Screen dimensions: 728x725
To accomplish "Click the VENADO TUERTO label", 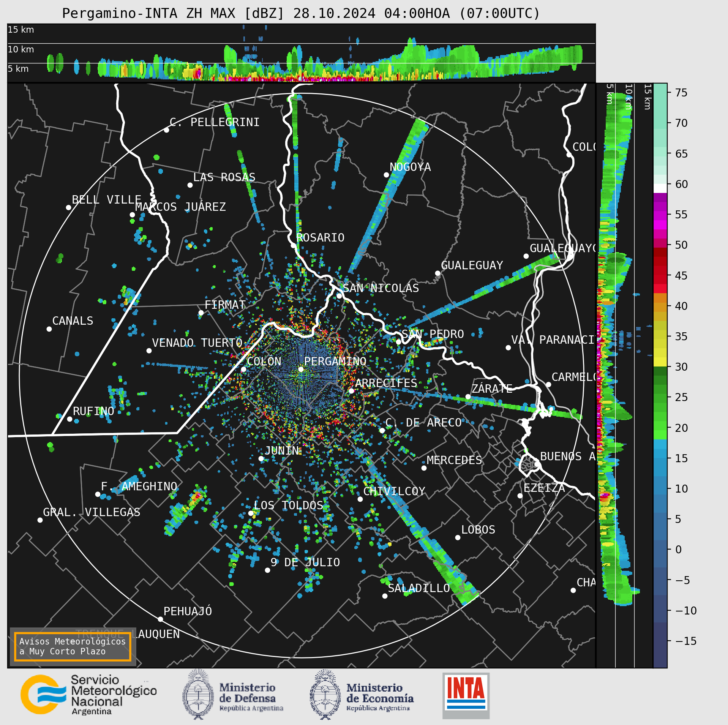I will point(197,343).
